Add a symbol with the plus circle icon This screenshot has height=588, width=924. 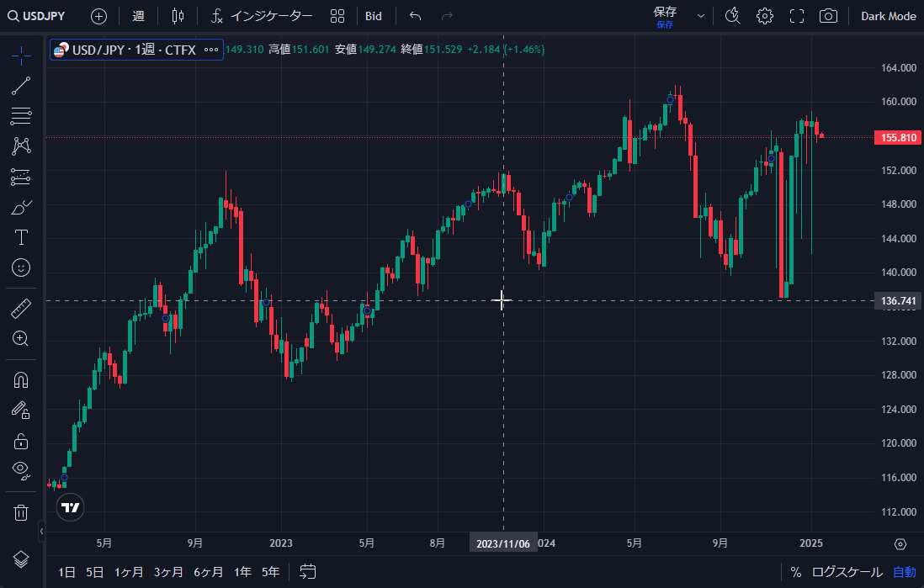pyautogui.click(x=99, y=16)
